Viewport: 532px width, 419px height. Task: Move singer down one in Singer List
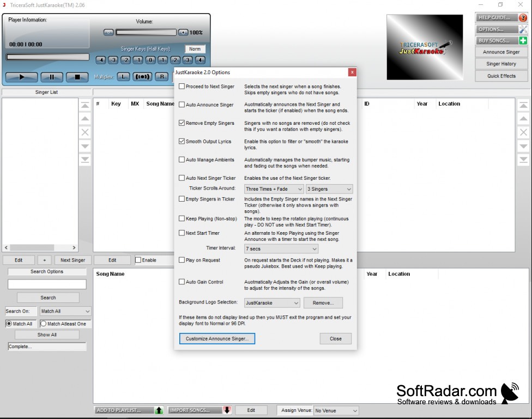coord(85,146)
